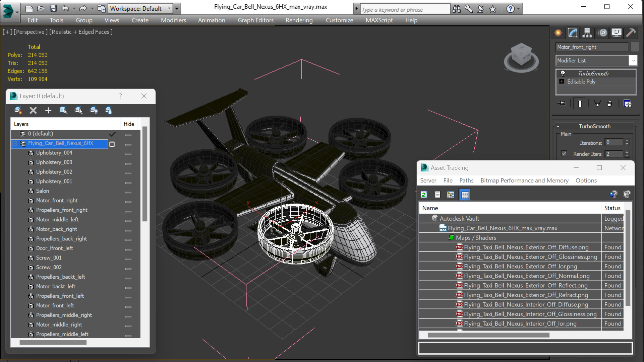
Task: Click the Pin Stack icon
Action: [x=562, y=103]
